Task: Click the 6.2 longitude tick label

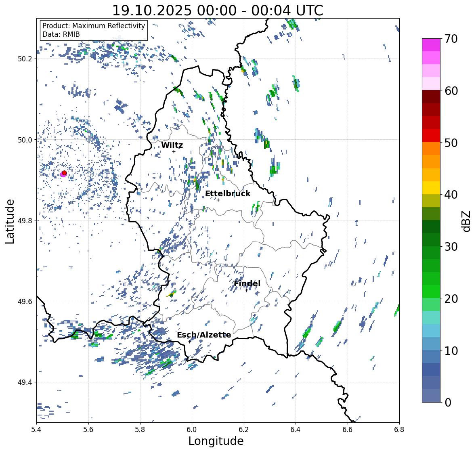Action: (244, 430)
